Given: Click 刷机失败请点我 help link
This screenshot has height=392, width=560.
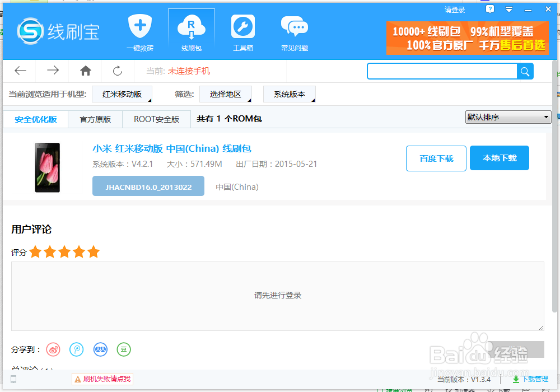Looking at the screenshot, I should coord(102,379).
